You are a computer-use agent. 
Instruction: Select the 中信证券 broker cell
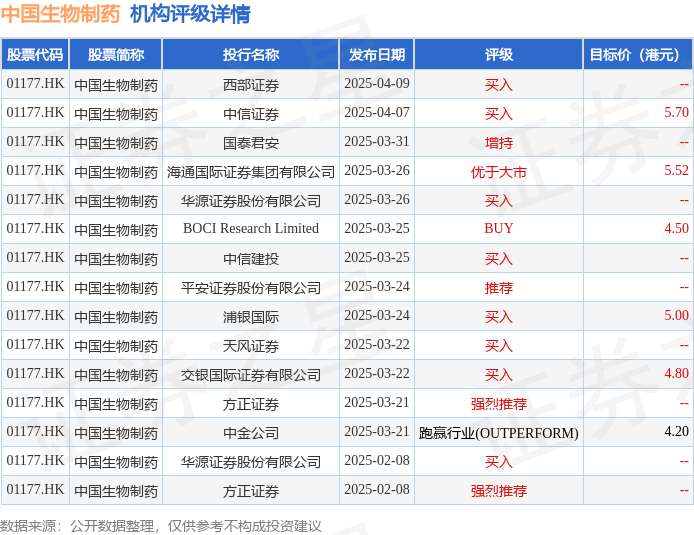[251, 114]
